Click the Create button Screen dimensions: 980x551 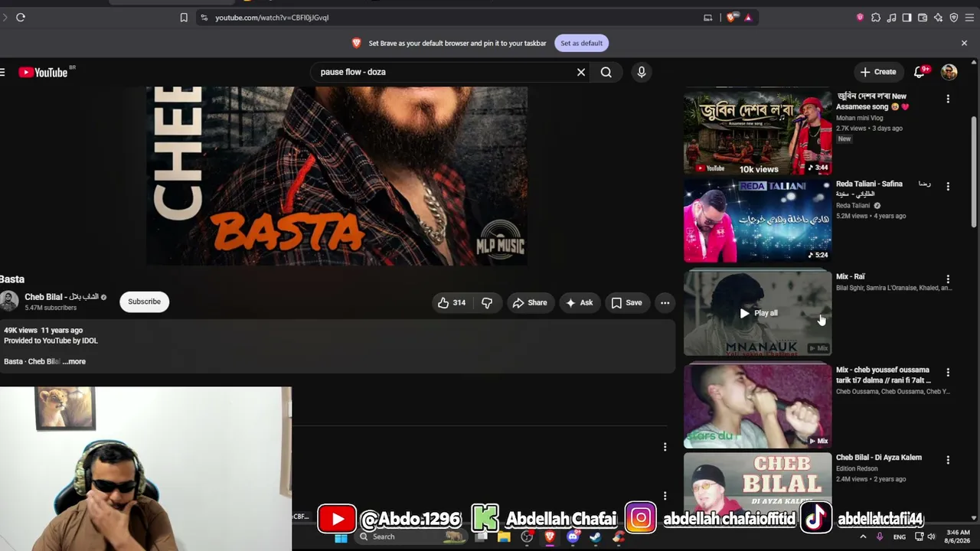878,72
